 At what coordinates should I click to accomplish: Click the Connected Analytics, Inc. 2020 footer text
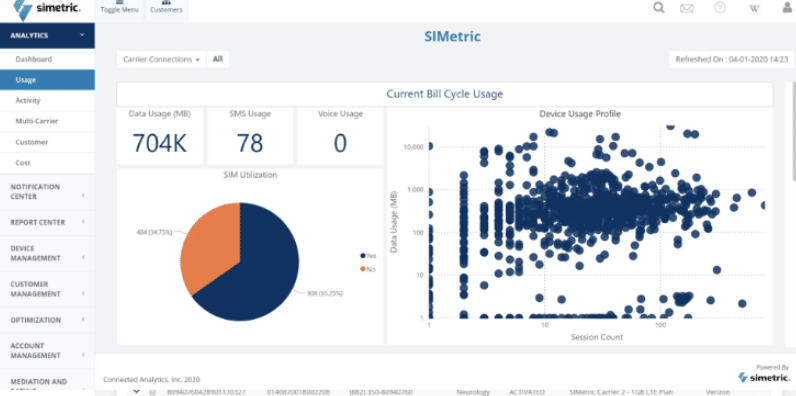click(151, 379)
